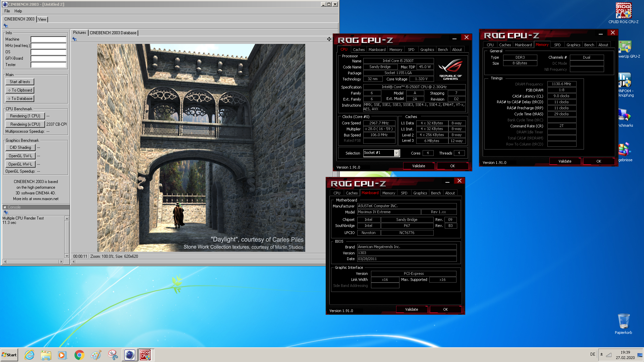Run the OpenGL SW-L benchmark
The width and height of the screenshot is (644, 362).
pyautogui.click(x=20, y=156)
